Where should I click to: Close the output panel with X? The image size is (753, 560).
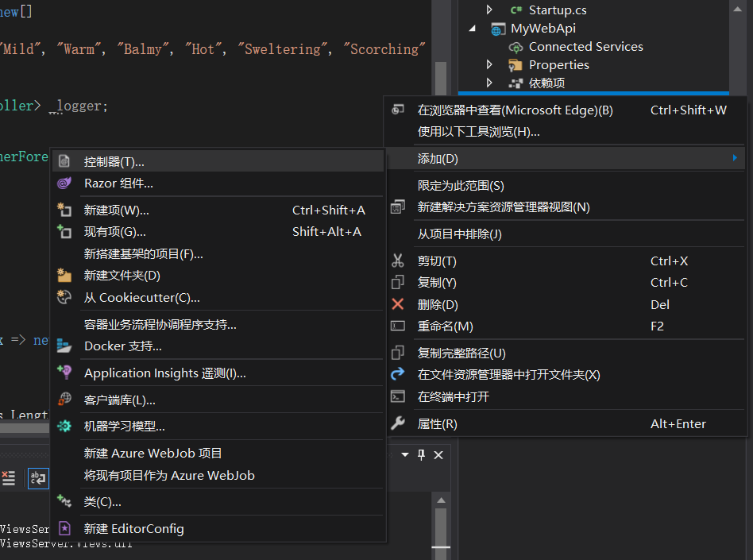click(x=438, y=455)
